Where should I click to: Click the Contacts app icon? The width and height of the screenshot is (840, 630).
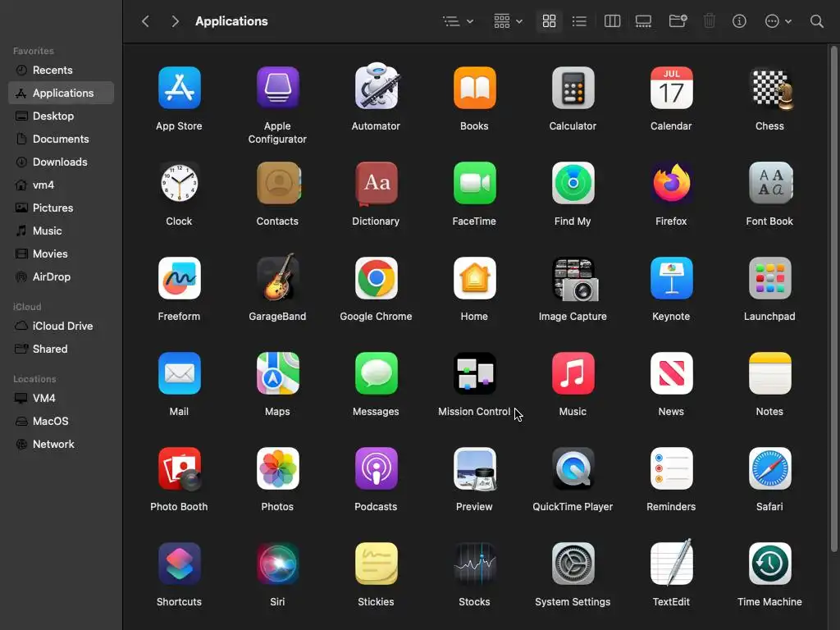click(x=277, y=183)
